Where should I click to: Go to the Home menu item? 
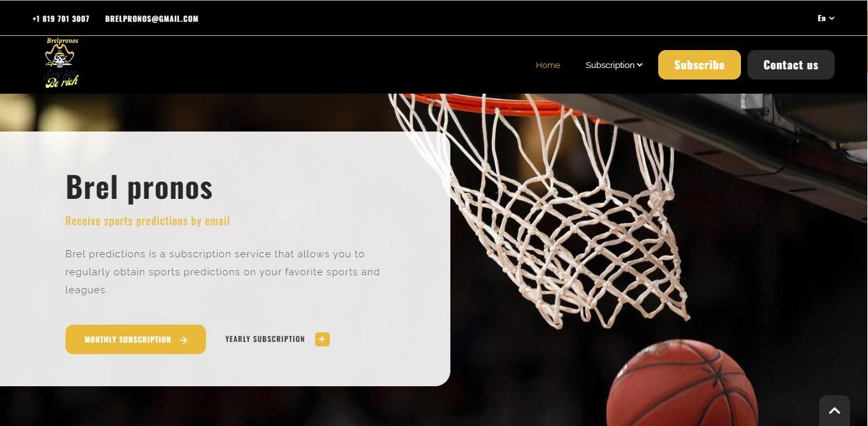[548, 65]
